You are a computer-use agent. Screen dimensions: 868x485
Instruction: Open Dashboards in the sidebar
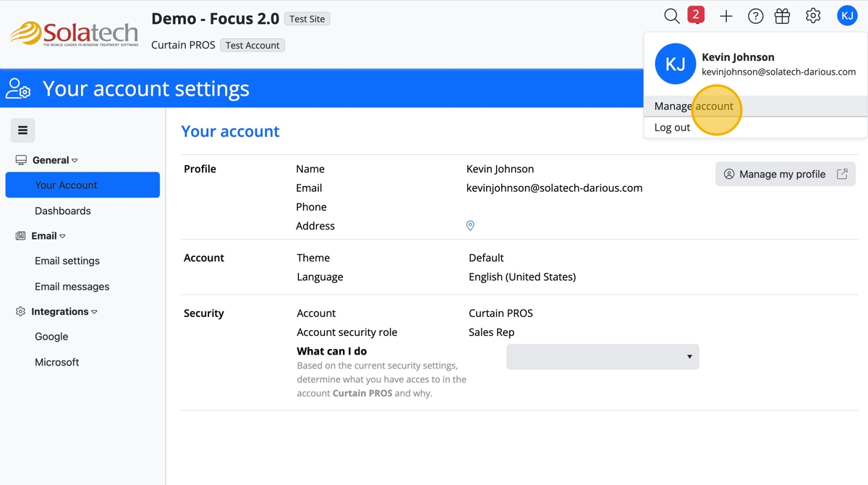[63, 211]
